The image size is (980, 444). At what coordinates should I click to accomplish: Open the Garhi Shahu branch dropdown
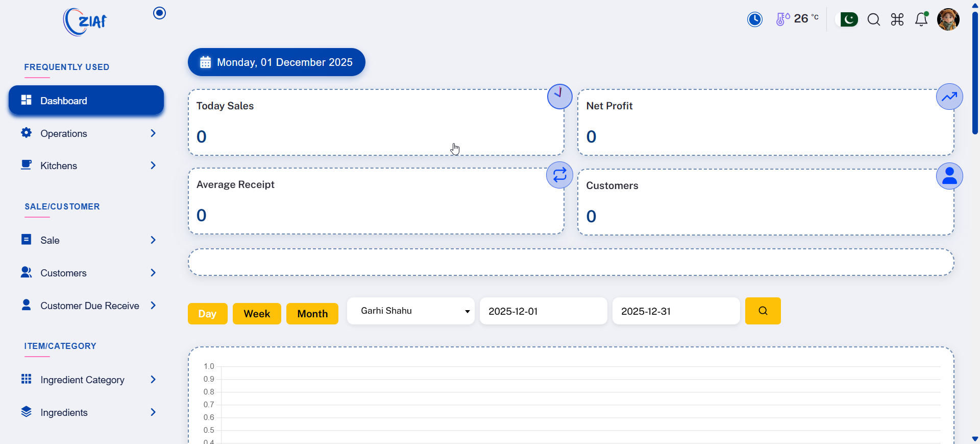(411, 311)
